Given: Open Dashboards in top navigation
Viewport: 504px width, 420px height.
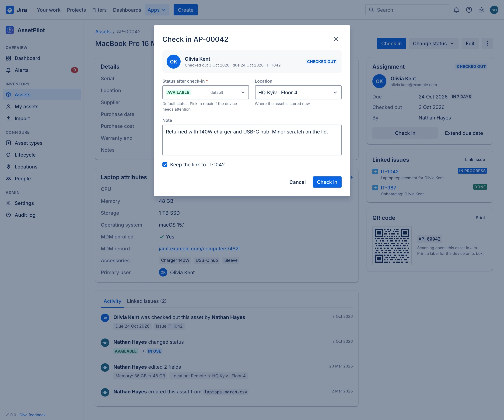Looking at the screenshot, I should [127, 10].
